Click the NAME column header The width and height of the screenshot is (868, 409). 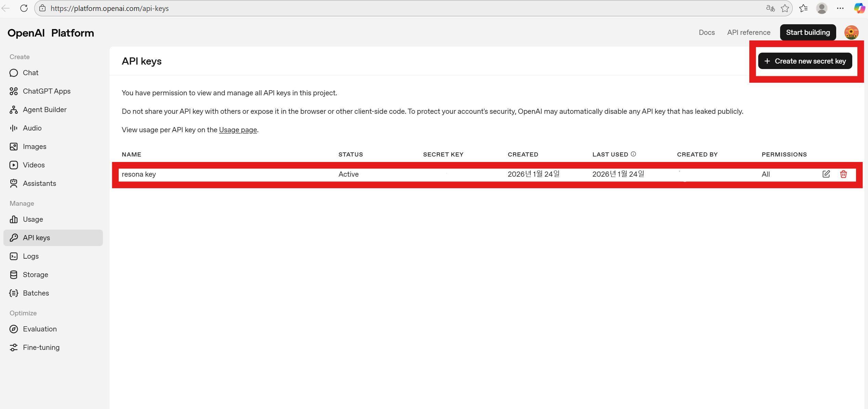[131, 154]
